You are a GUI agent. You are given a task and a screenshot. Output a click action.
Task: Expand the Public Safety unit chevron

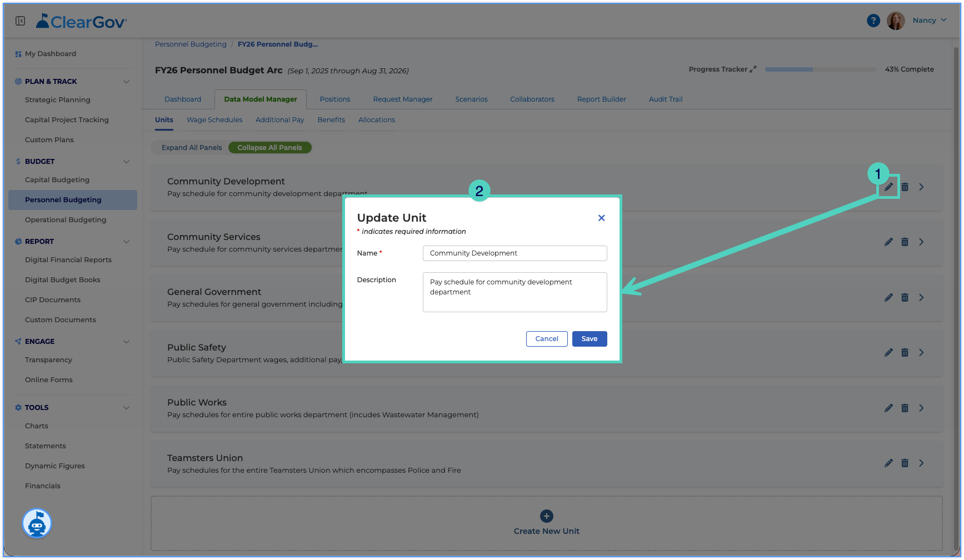coord(921,353)
